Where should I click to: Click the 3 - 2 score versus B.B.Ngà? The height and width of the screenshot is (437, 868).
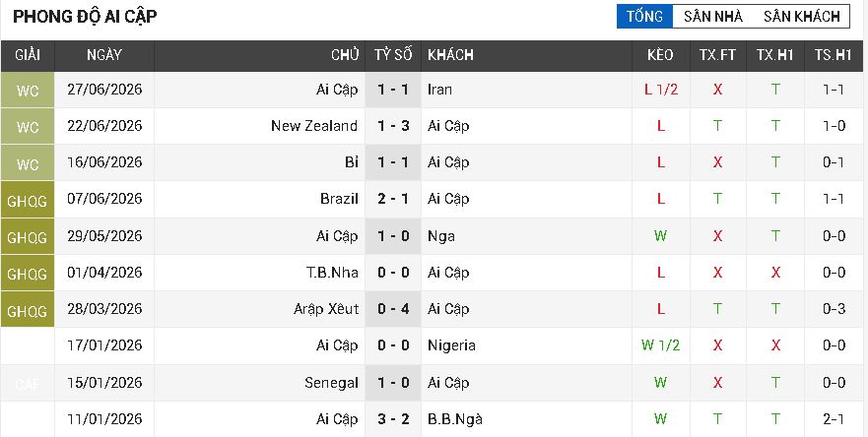[393, 419]
